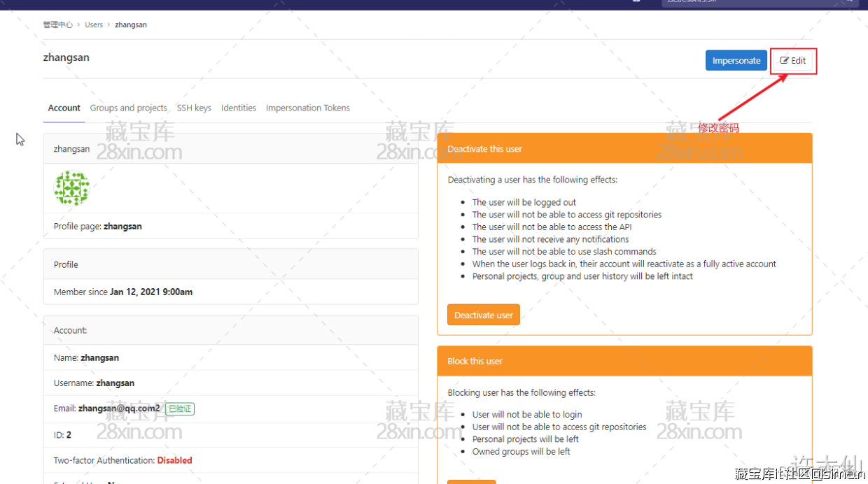Open the 管理中心 breadcrumb link
The width and height of the screenshot is (868, 484).
pos(57,24)
